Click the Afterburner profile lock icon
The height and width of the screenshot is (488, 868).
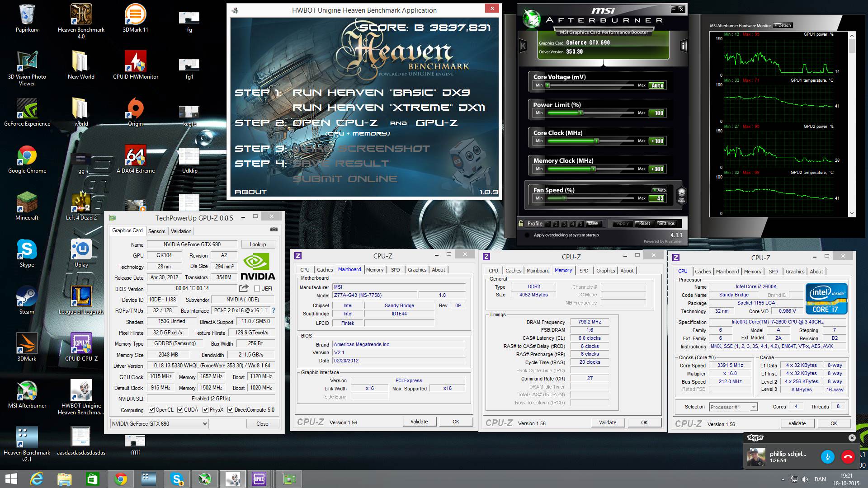click(521, 223)
